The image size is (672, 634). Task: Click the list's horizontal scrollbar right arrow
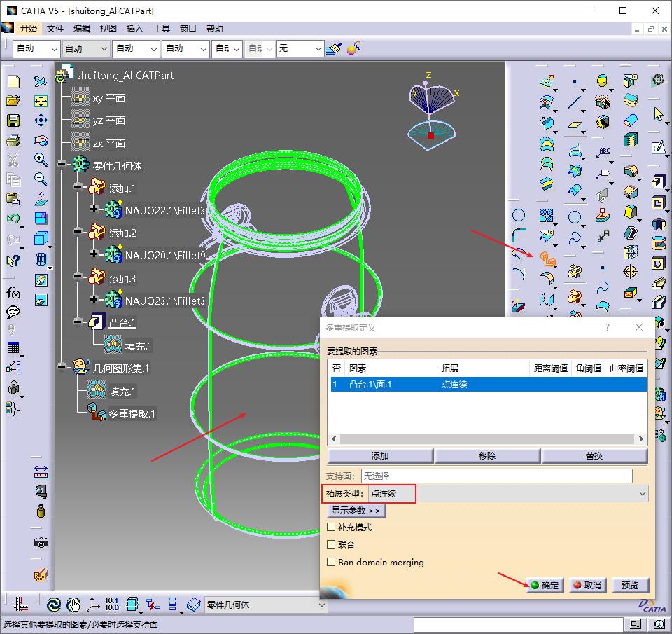641,439
